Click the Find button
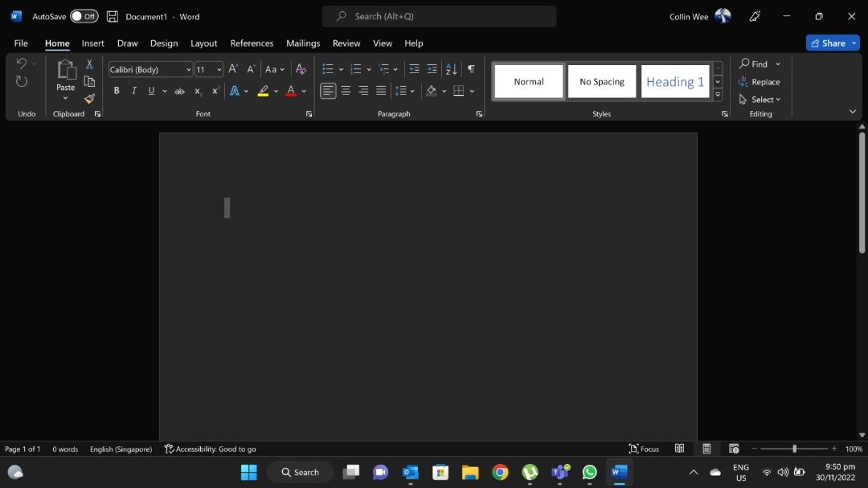Image resolution: width=868 pixels, height=488 pixels. pyautogui.click(x=754, y=64)
